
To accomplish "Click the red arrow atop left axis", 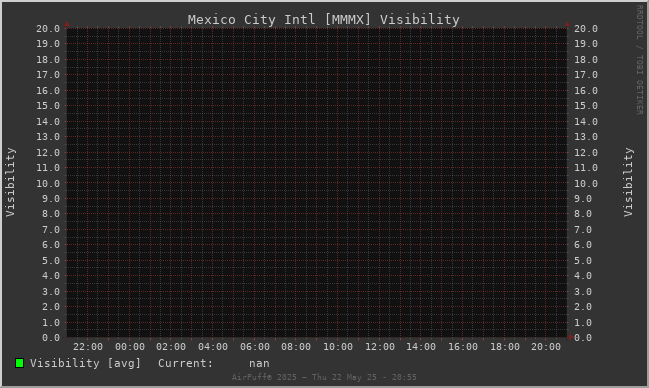I will click(67, 24).
